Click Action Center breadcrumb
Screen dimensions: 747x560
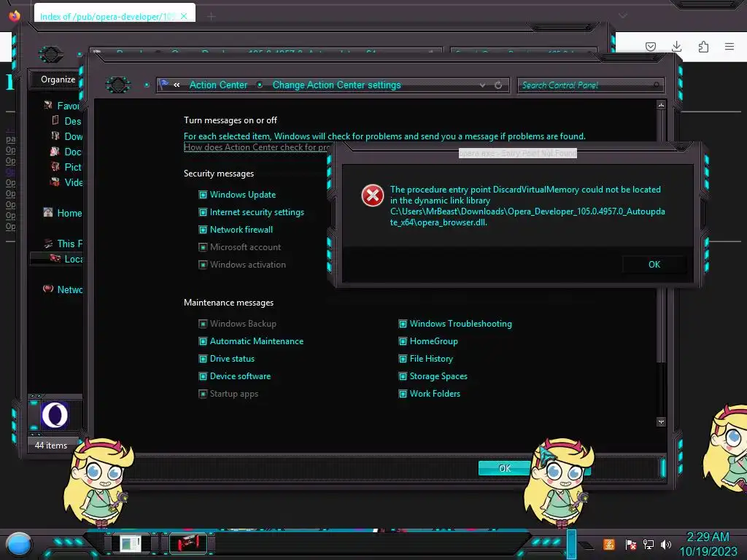click(218, 85)
